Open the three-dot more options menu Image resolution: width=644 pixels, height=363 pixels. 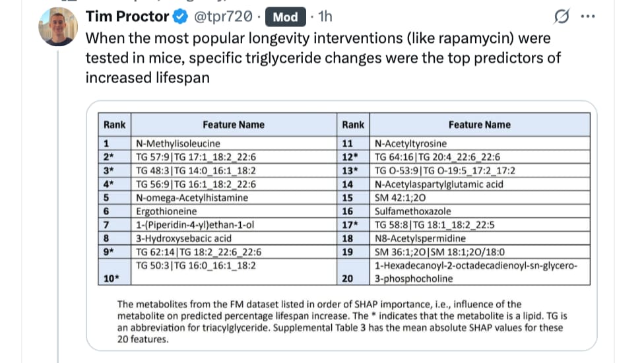(588, 16)
